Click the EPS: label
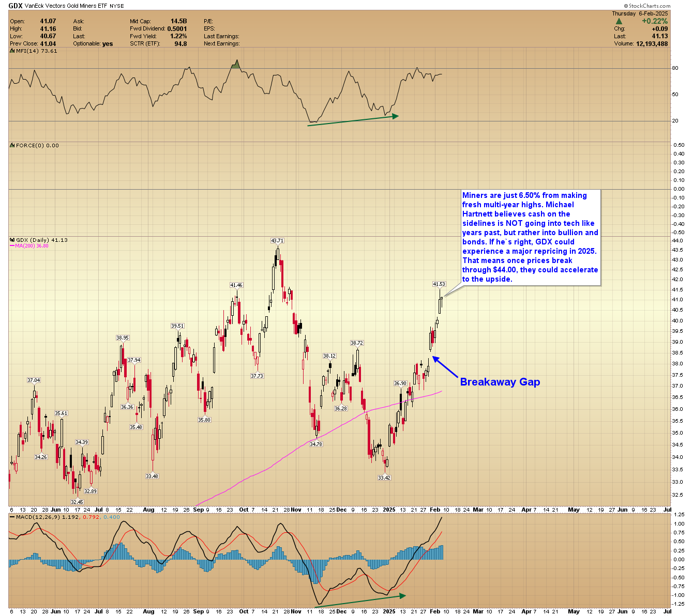This screenshot has width=693, height=616. pos(209,28)
